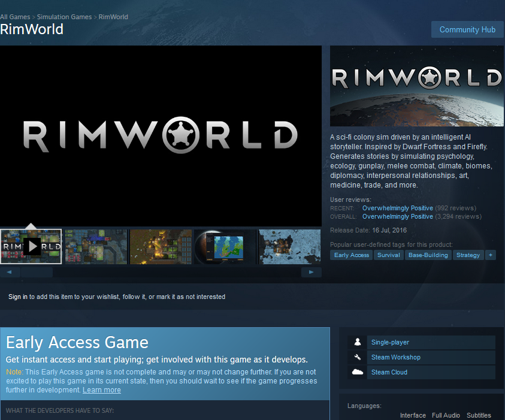Go to All Games breadcrumb
The height and width of the screenshot is (420, 505).
click(x=15, y=17)
